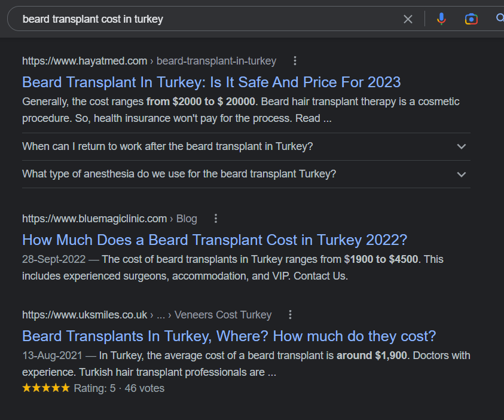Open three-dot menu for hayatmed.com result
Image resolution: width=504 pixels, height=420 pixels.
coord(295,61)
